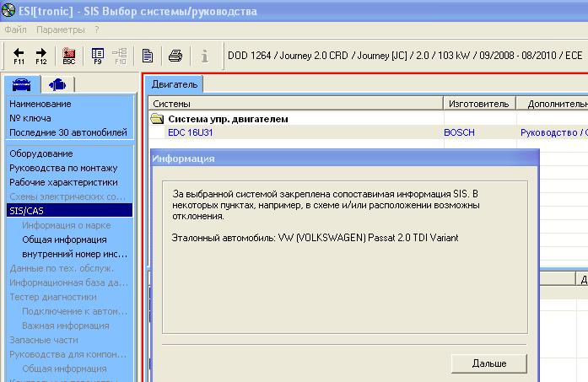The image size is (588, 382).
Task: Open the Параметры menu
Action: click(61, 30)
